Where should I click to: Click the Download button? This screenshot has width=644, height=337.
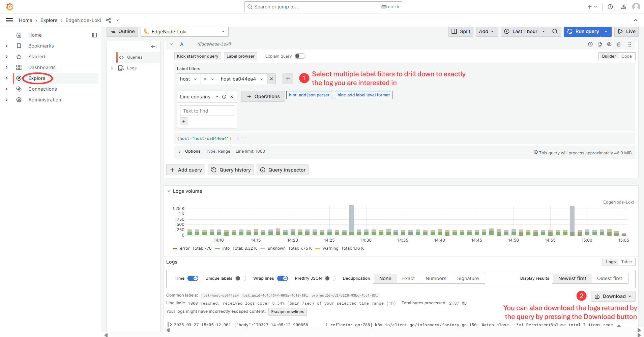click(x=613, y=296)
